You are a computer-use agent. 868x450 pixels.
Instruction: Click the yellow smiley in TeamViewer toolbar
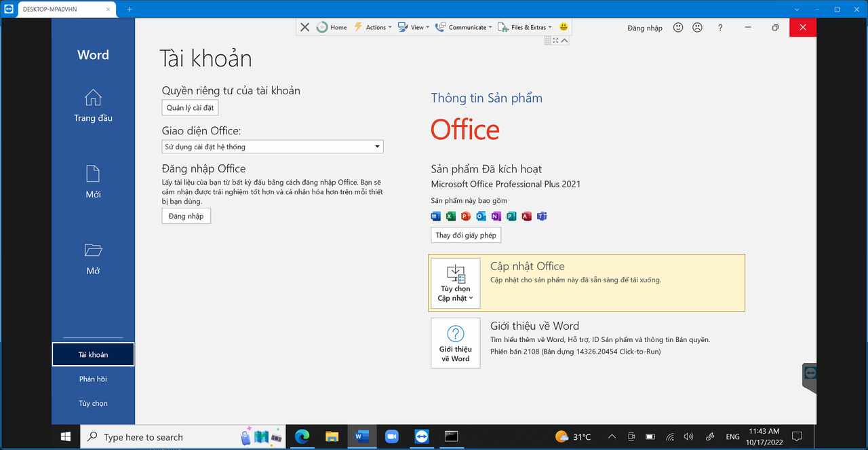pyautogui.click(x=564, y=27)
